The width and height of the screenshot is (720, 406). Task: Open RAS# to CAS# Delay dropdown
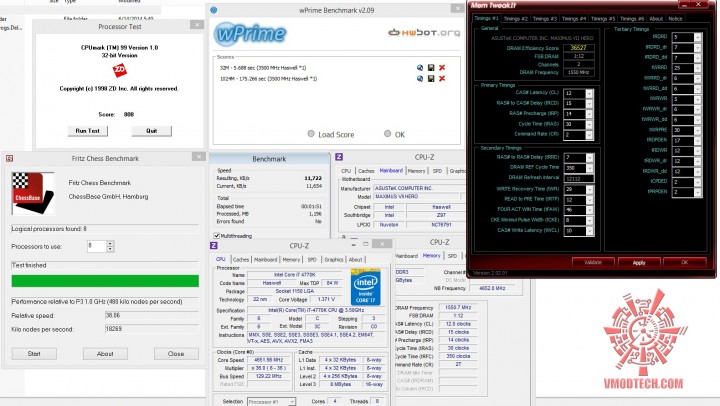pyautogui.click(x=589, y=103)
